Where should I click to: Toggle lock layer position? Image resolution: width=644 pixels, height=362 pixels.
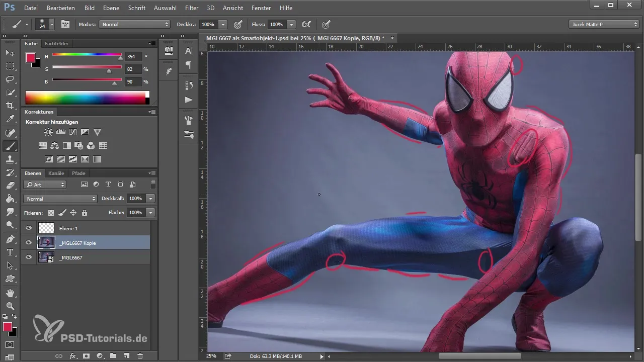[73, 213]
